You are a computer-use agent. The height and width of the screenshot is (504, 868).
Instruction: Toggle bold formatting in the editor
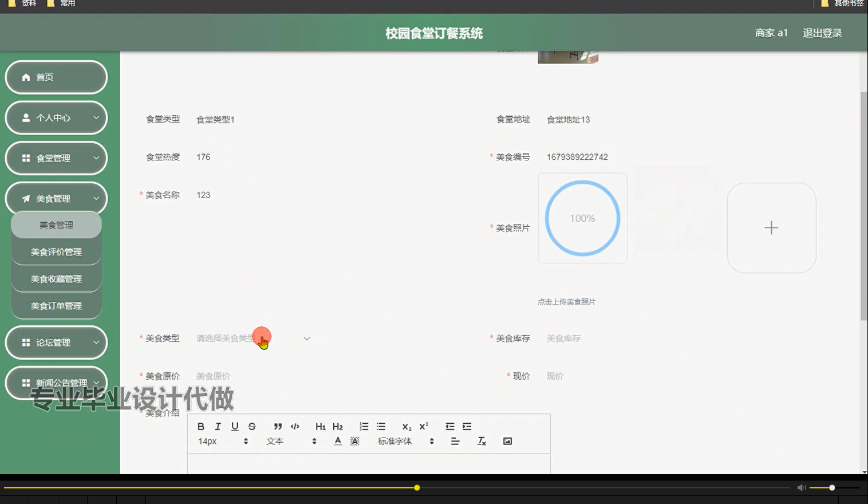[x=200, y=426]
